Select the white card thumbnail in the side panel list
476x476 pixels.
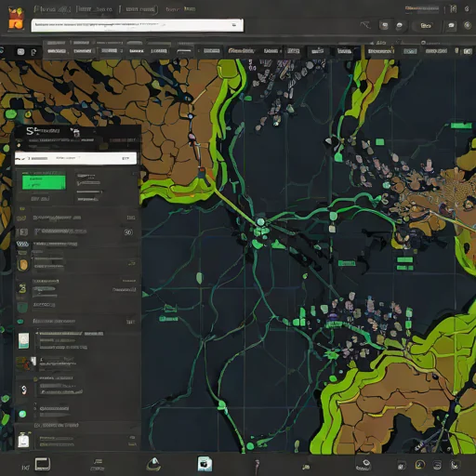(23, 340)
